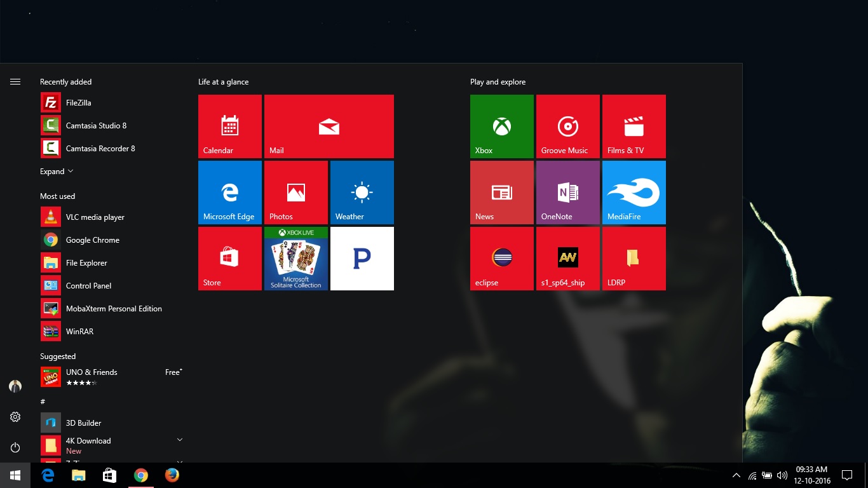Open Settings gear in Start menu

pyautogui.click(x=15, y=417)
